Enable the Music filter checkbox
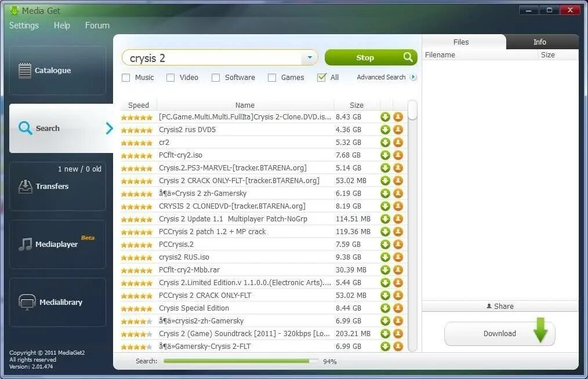This screenshot has width=588, height=379. tap(126, 78)
